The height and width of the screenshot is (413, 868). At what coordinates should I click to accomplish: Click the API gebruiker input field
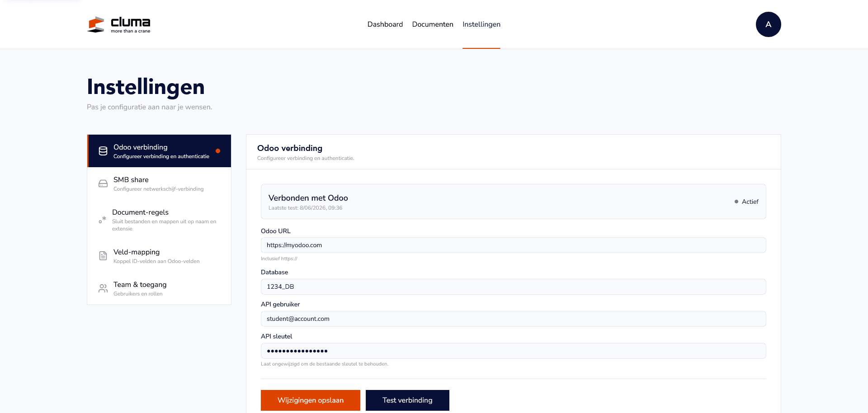(x=514, y=319)
